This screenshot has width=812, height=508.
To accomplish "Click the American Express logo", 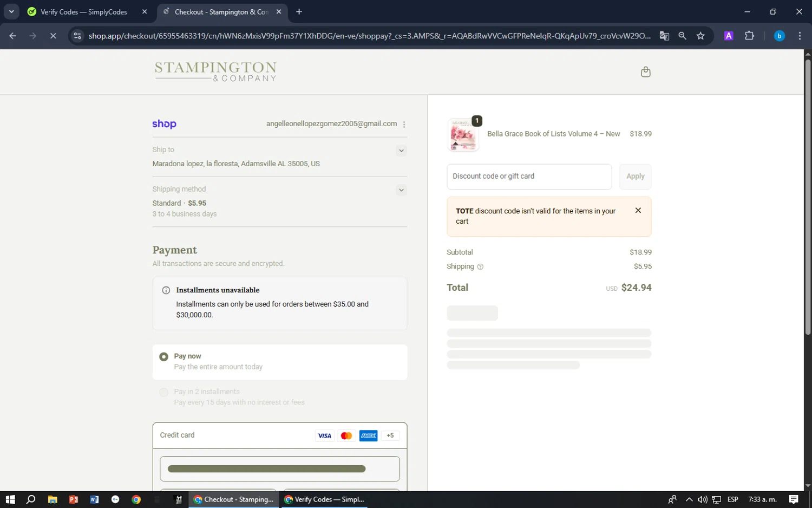I will 368,435.
